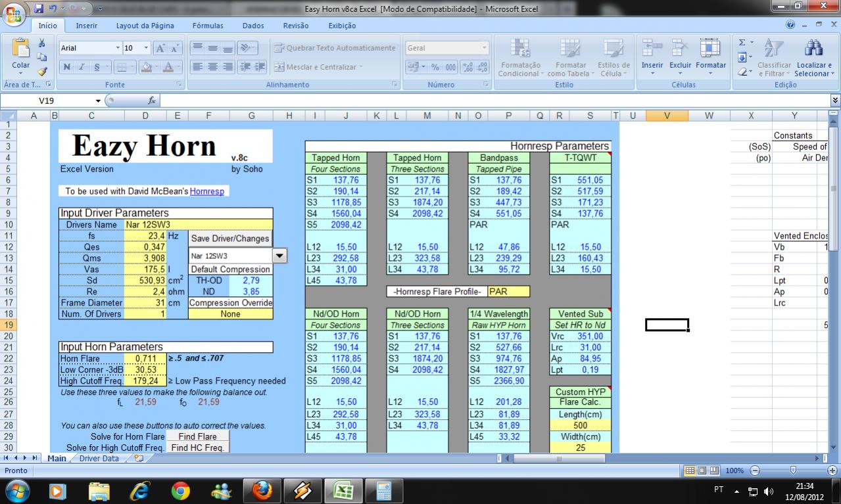Open Customize Quick Access Toolbar dropdown
The width and height of the screenshot is (841, 504).
[99, 9]
